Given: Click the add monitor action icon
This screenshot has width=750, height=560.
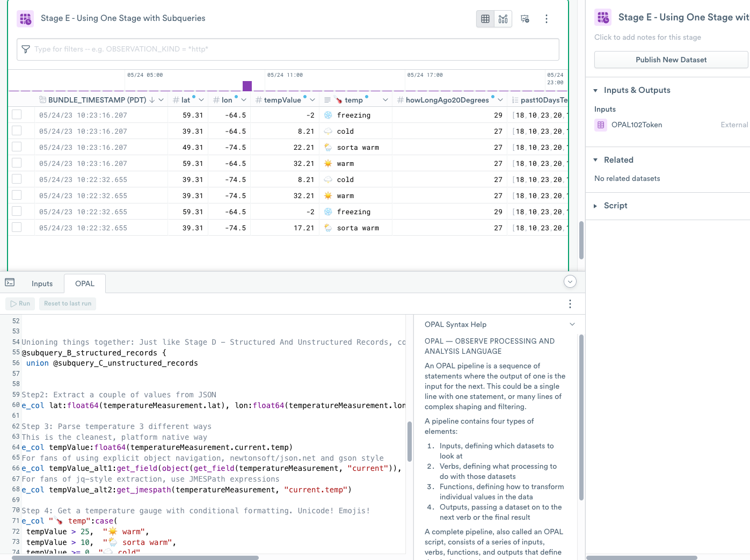Looking at the screenshot, I should (525, 19).
